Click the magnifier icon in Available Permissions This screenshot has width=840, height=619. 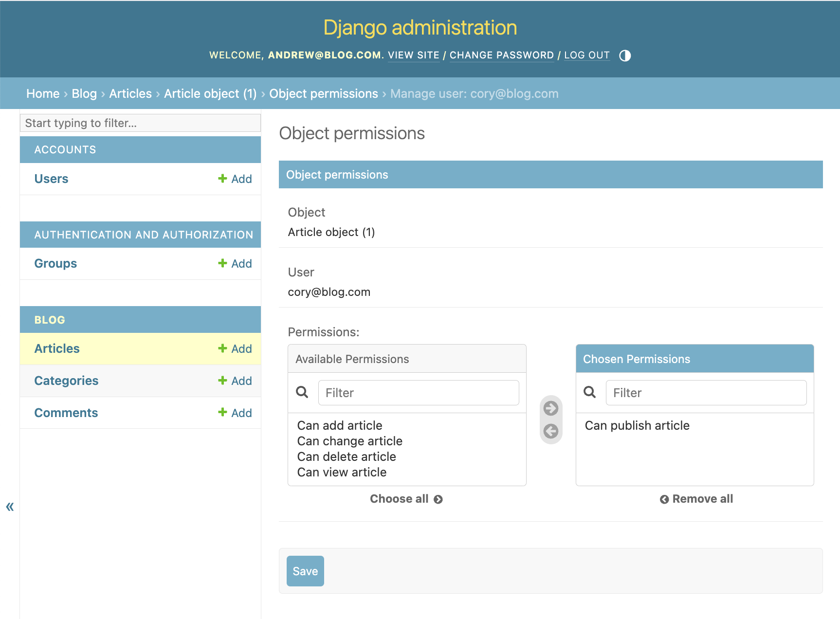302,392
